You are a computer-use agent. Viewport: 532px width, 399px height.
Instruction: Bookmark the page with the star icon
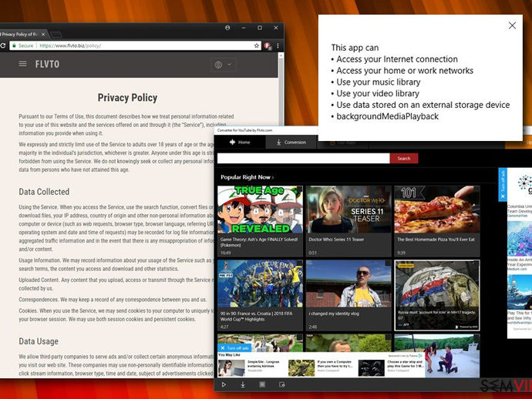[257, 45]
